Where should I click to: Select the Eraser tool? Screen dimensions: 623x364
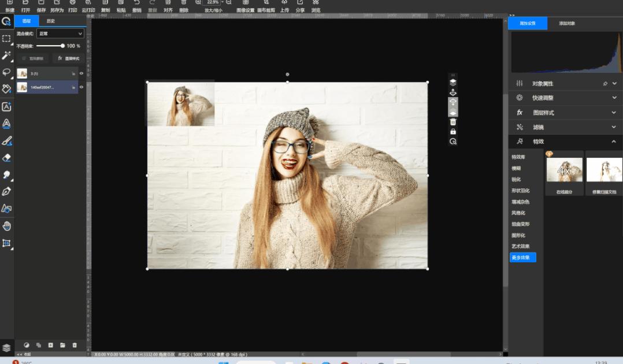pos(6,158)
